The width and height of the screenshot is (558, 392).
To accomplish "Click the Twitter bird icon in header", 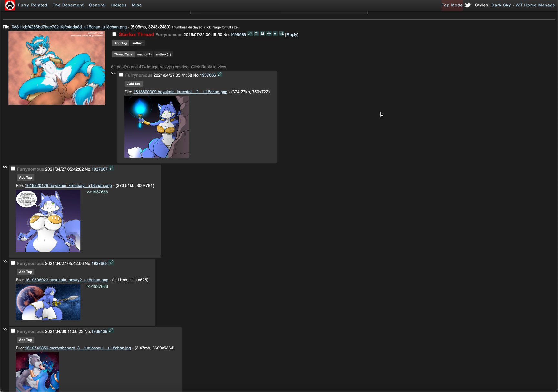I will (x=468, y=5).
